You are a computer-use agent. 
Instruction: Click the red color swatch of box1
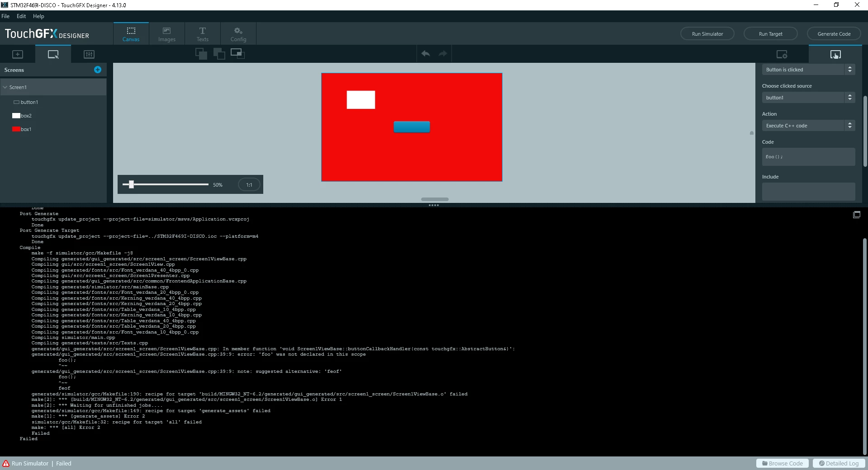pos(16,129)
